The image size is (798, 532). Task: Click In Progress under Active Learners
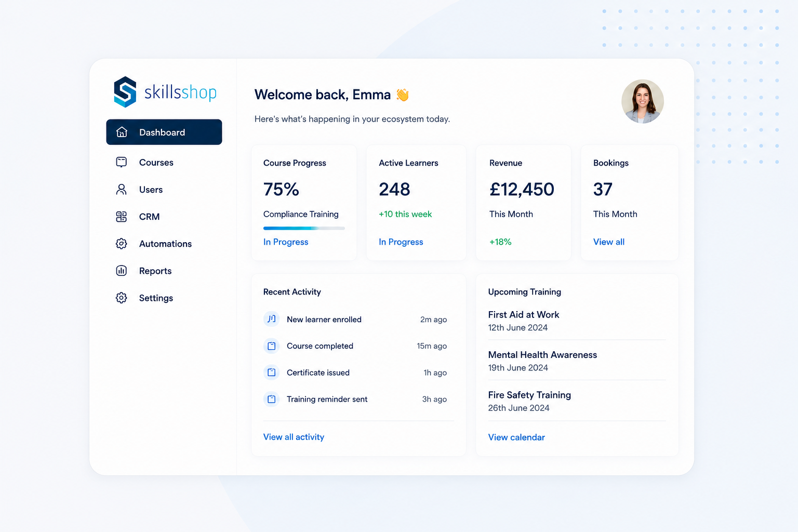(401, 242)
